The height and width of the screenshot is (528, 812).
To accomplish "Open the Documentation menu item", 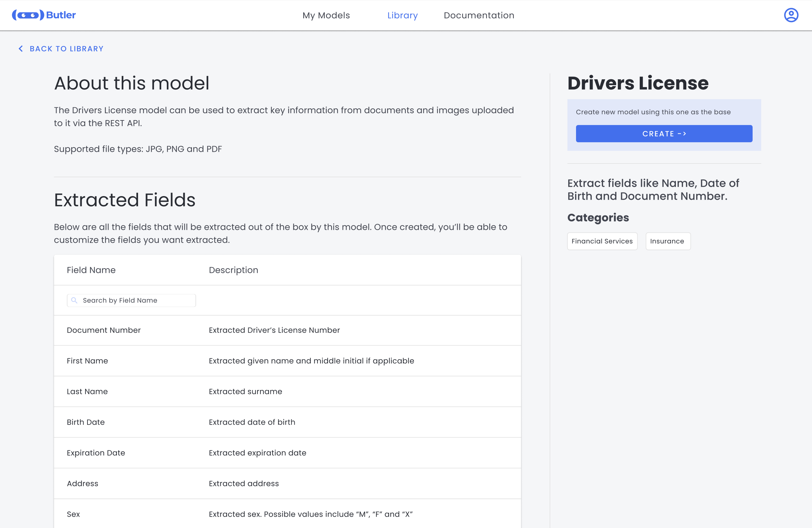I will click(x=479, y=15).
